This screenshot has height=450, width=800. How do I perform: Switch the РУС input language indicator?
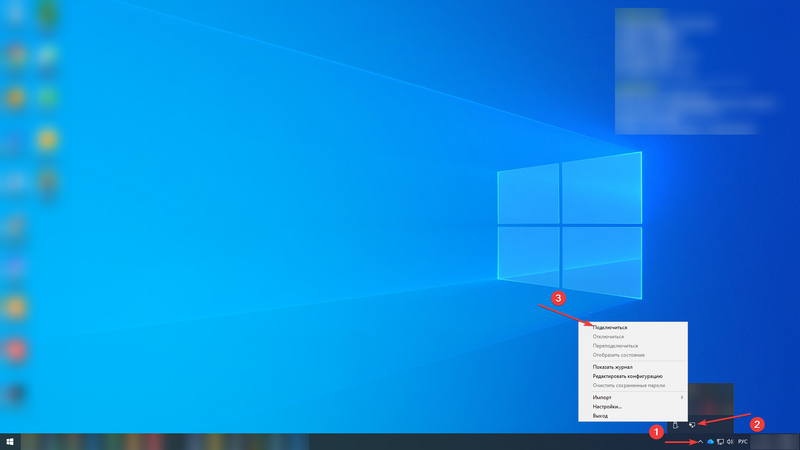coord(743,441)
